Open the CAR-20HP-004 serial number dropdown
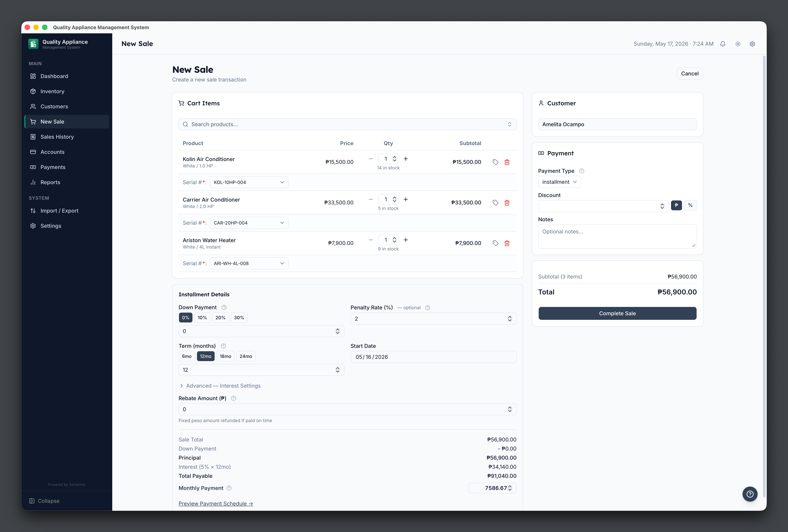 (x=249, y=223)
